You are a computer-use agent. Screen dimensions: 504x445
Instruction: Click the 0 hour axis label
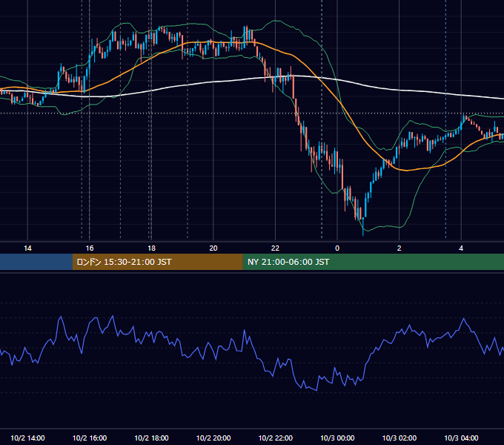pos(337,248)
